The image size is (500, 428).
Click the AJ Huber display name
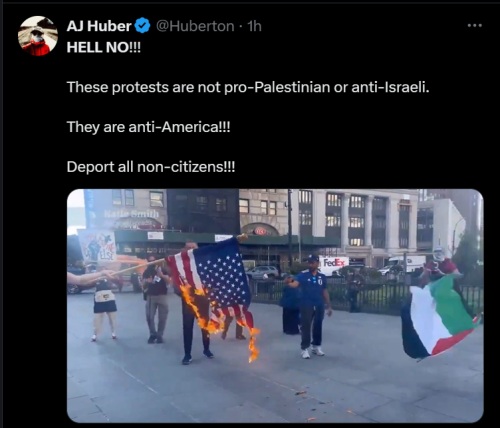99,26
